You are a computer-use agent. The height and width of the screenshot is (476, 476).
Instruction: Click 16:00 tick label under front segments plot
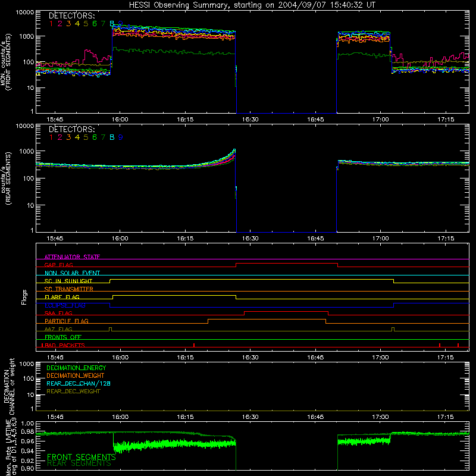pos(120,120)
